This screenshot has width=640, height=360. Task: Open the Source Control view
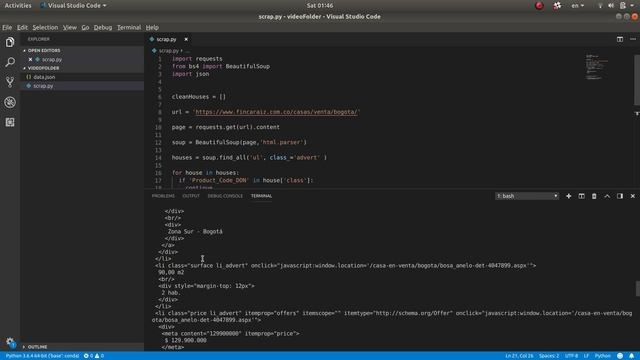click(10, 82)
